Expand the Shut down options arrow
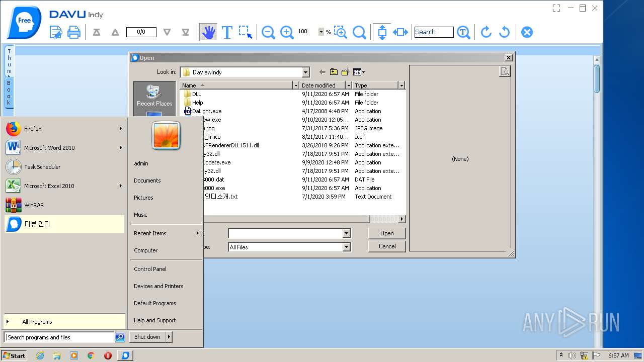Image resolution: width=644 pixels, height=362 pixels. pos(169,337)
